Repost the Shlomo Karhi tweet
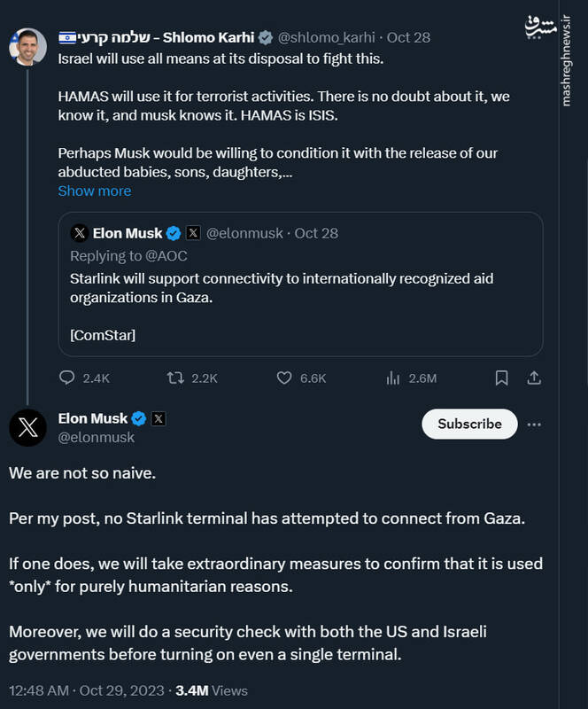The image size is (588, 709). 176,378
